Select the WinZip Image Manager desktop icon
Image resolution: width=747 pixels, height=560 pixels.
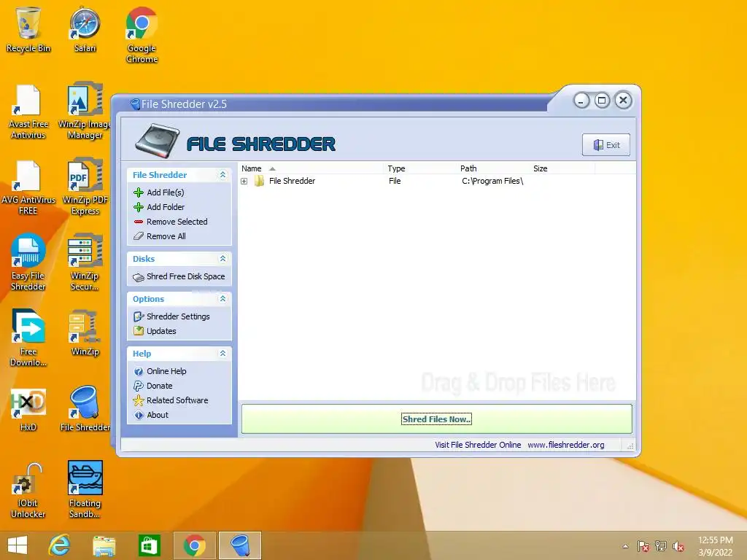(85, 112)
